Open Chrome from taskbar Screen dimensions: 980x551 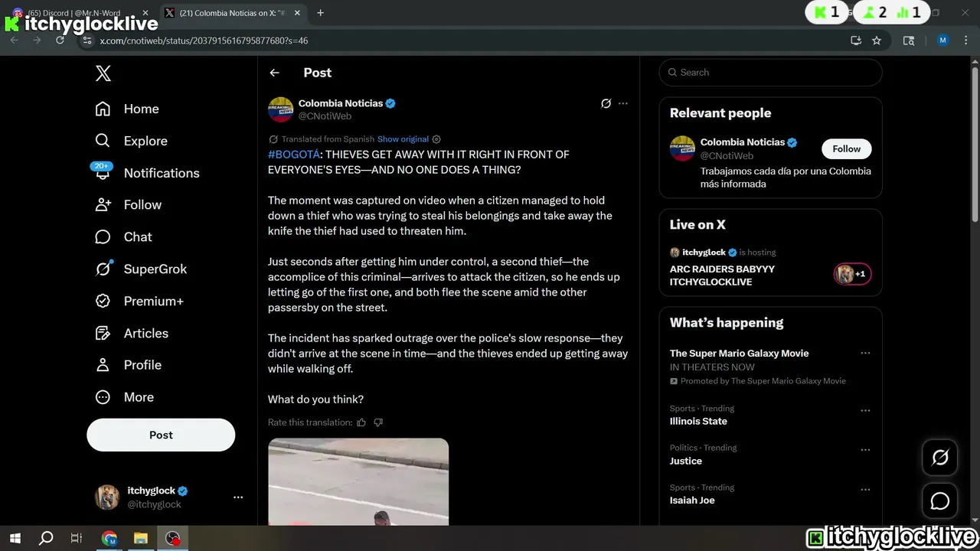pyautogui.click(x=109, y=538)
